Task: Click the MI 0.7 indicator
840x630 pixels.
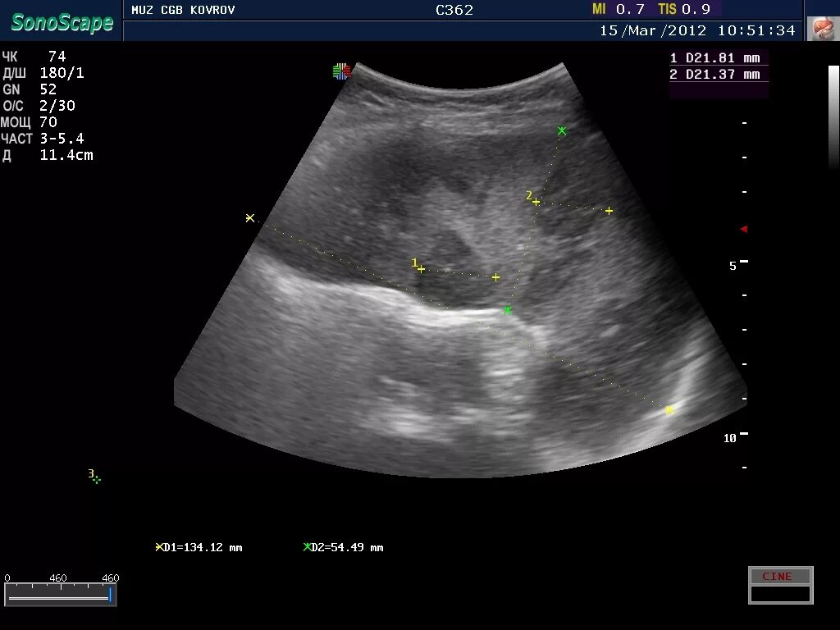Action: coord(619,8)
